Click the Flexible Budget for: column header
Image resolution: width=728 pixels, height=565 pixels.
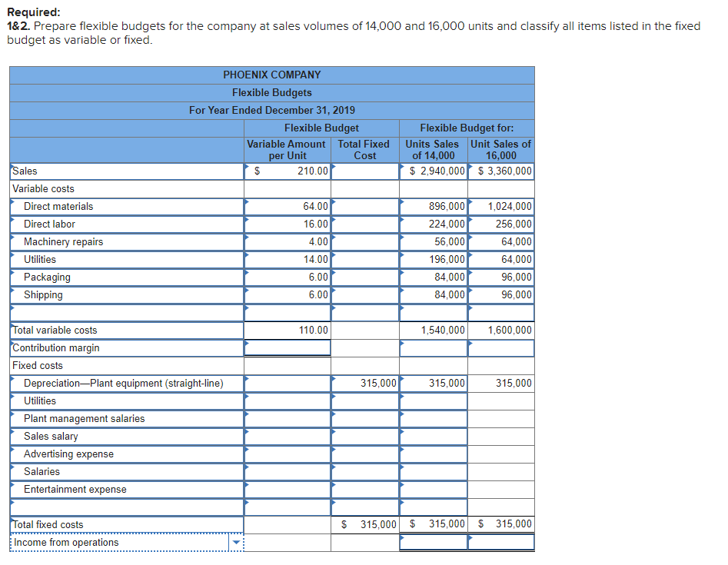467,128
